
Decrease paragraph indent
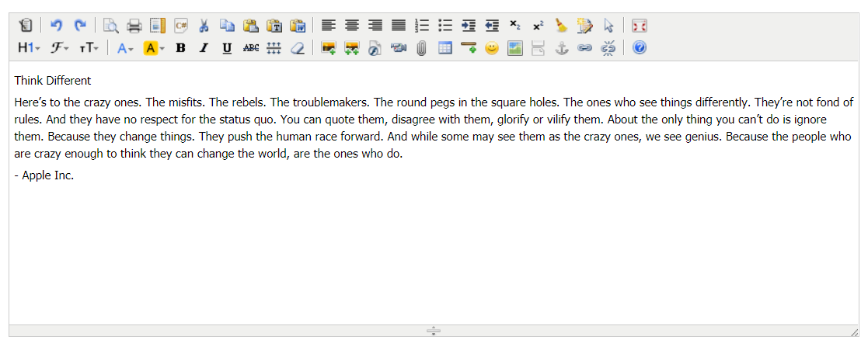pos(492,26)
